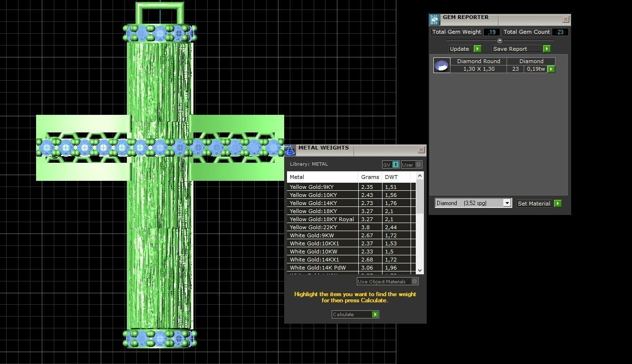Select the White Gold:14KX1 row

click(x=351, y=260)
